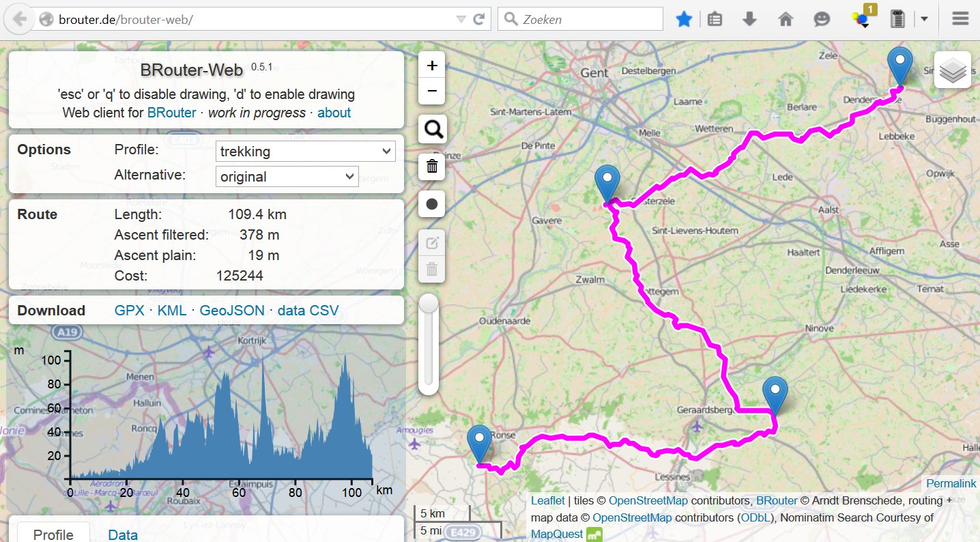Click the Aalst label on map
The height and width of the screenshot is (542, 980).
click(829, 210)
